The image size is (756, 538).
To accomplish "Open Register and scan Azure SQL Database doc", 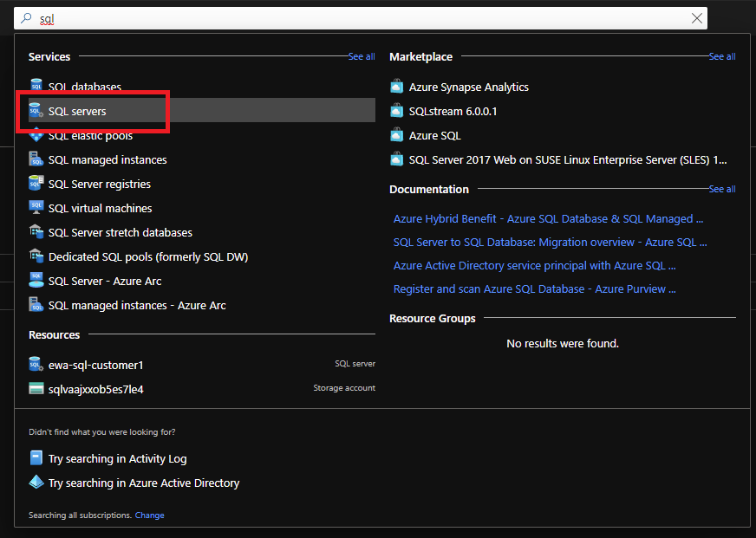I will pos(534,289).
